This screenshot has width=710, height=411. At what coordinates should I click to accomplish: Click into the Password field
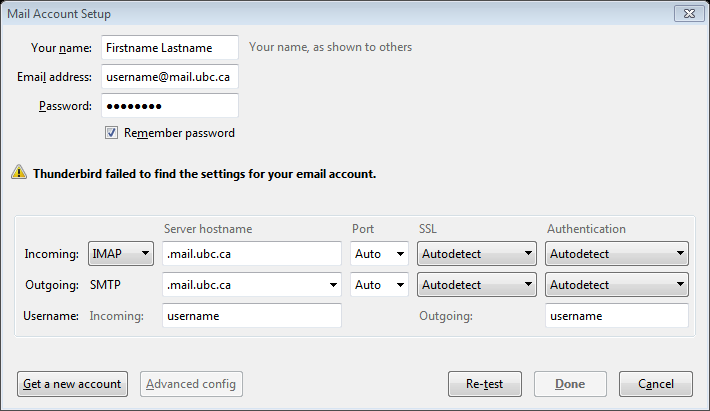170,106
